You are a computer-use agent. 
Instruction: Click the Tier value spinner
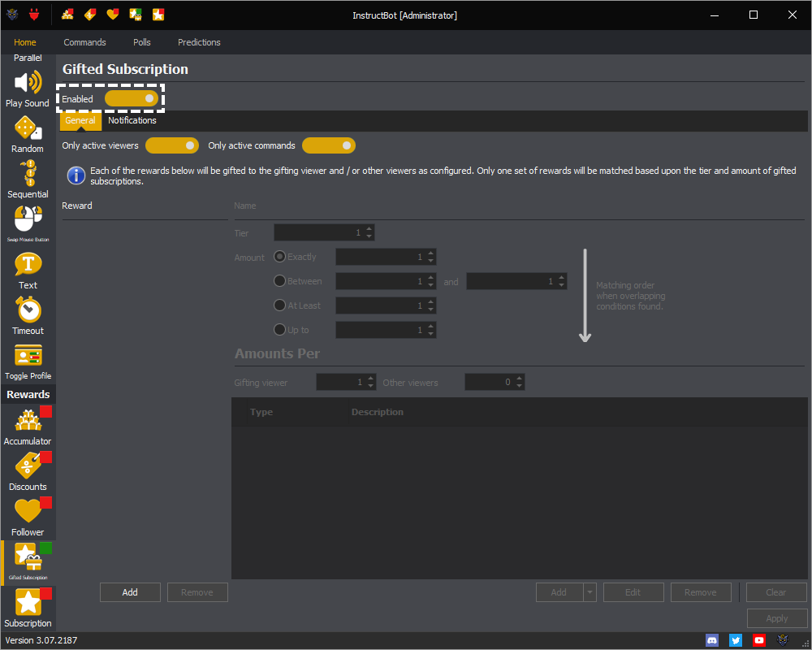(x=324, y=232)
